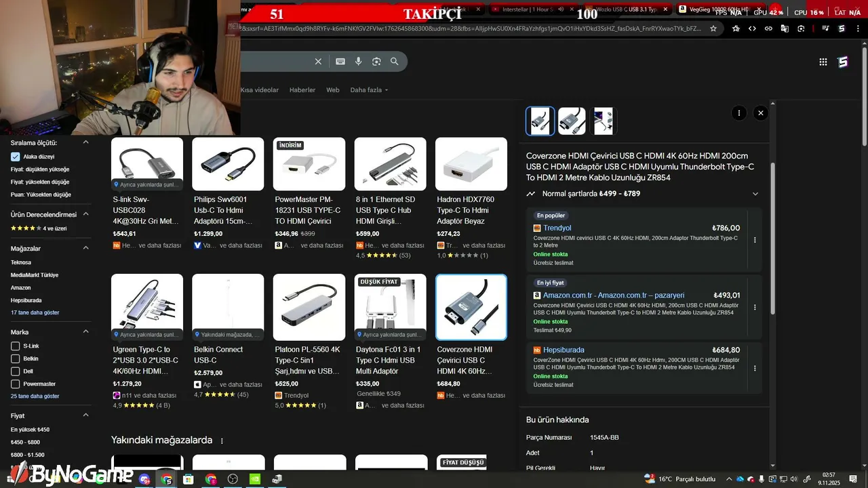The width and height of the screenshot is (868, 488).
Task: Select the second product image thumbnail in panel
Action: [x=572, y=121]
